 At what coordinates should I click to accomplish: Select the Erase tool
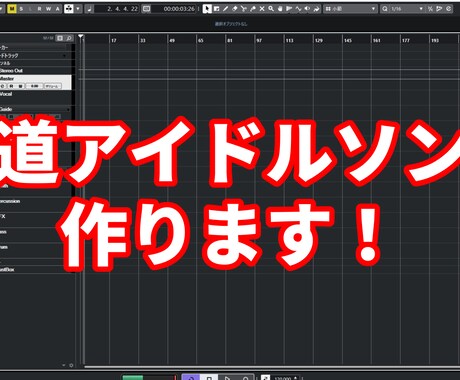pyautogui.click(x=235, y=9)
